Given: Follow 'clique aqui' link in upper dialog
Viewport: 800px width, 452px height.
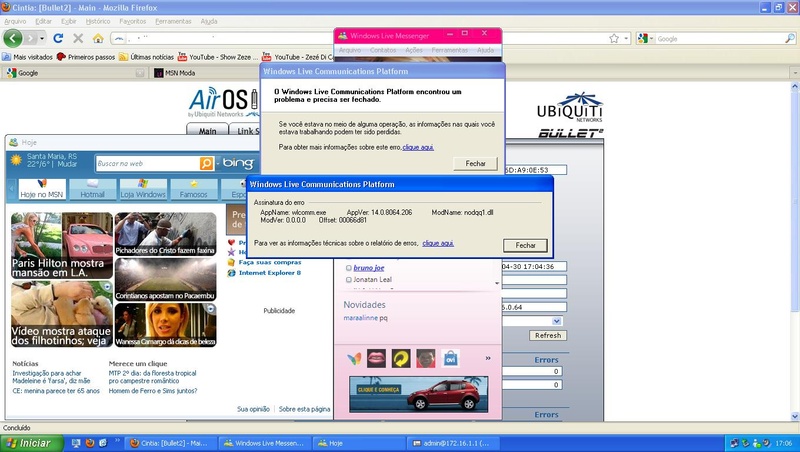Looking at the screenshot, I should point(418,147).
